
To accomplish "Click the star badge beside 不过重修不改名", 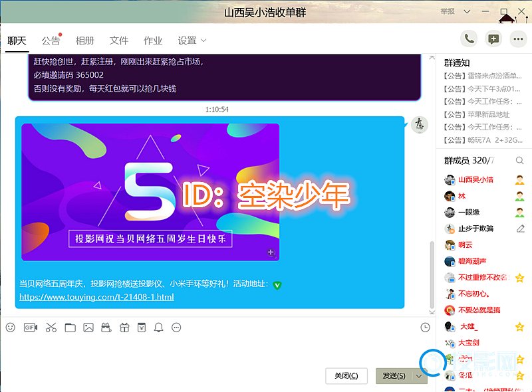I will 519,278.
